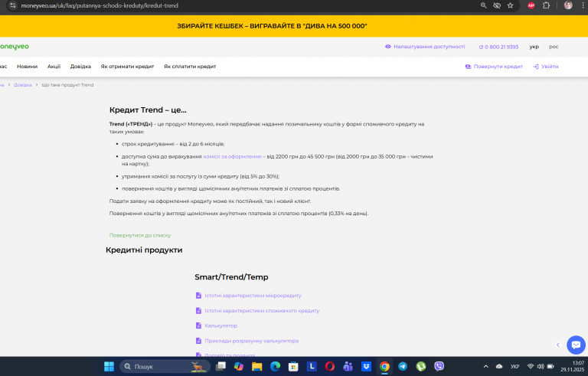This screenshot has width=588, height=376.
Task: Open the Акції menu item
Action: 54,67
